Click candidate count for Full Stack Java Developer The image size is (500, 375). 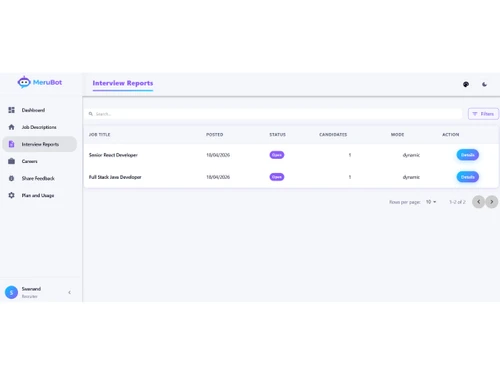pos(350,177)
